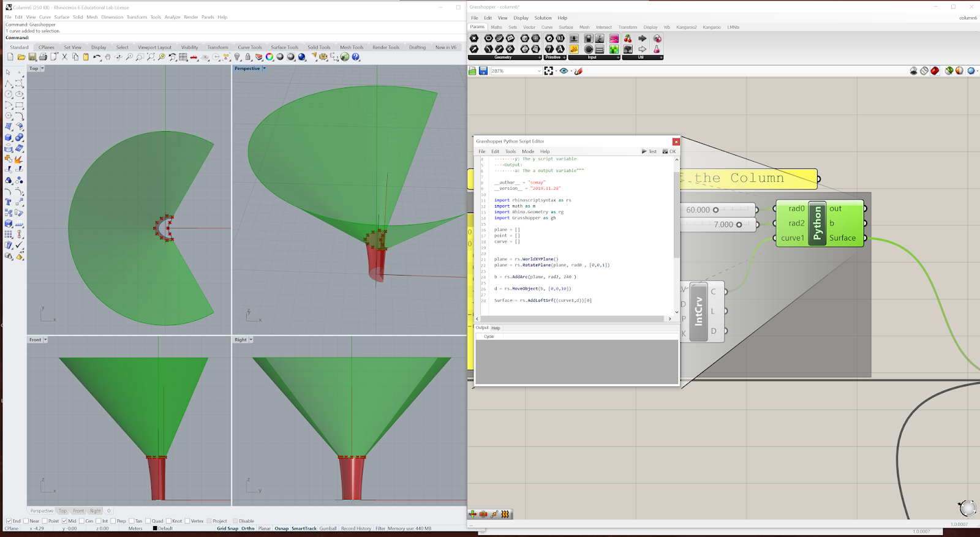Save the Rhino model with the disk icon
The height and width of the screenshot is (537, 980).
click(32, 57)
